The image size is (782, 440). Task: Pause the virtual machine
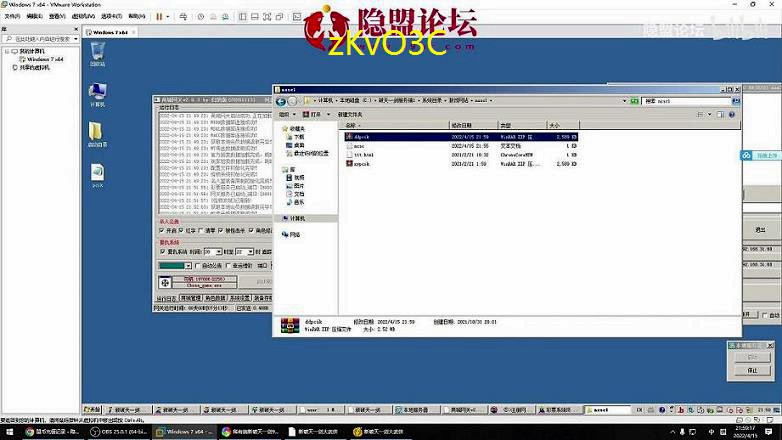point(159,16)
